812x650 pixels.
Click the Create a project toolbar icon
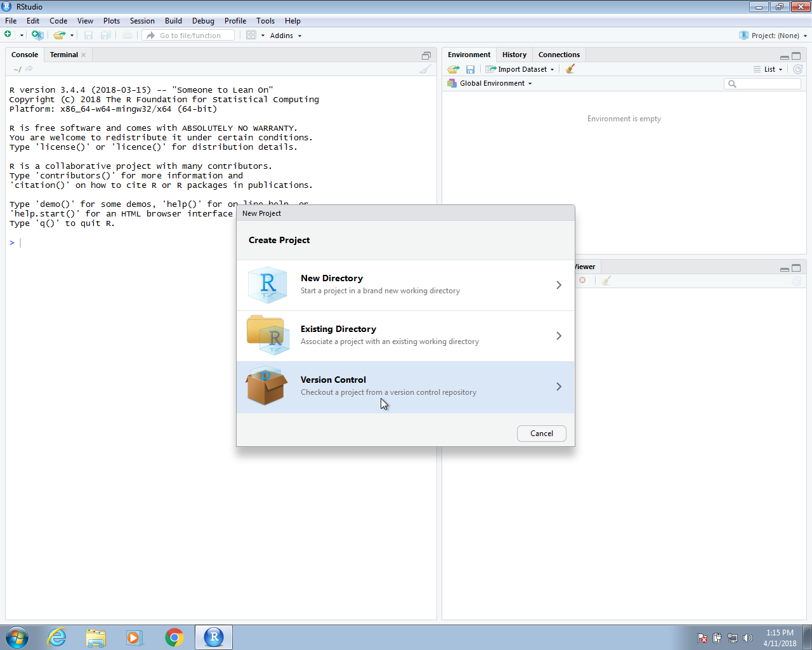pyautogui.click(x=37, y=35)
